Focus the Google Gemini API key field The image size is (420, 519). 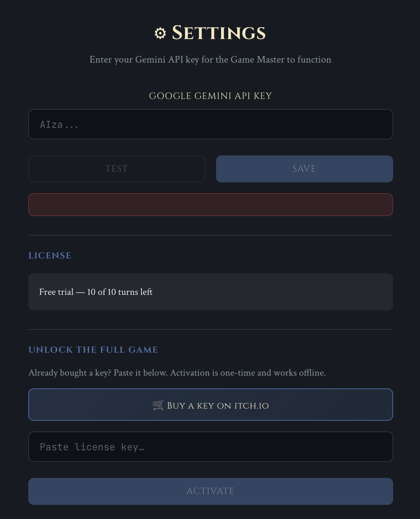click(211, 124)
